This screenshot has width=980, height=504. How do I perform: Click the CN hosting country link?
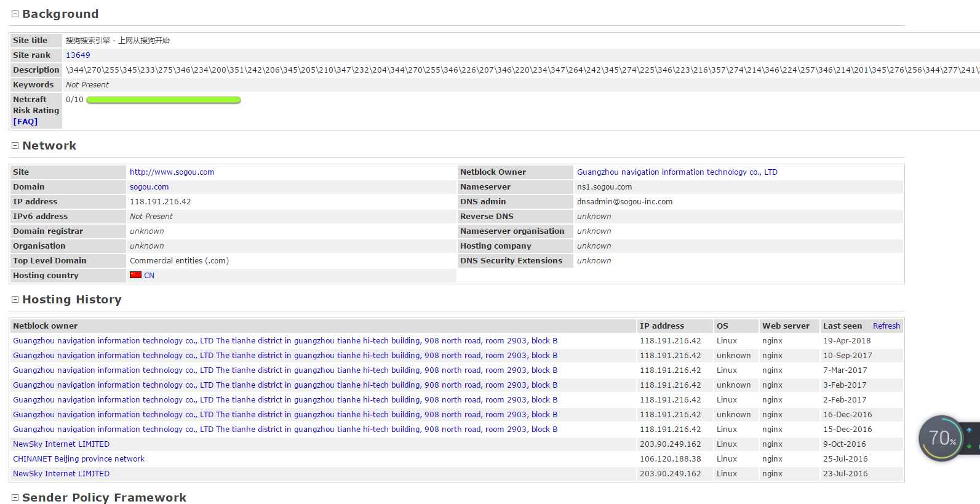[149, 275]
